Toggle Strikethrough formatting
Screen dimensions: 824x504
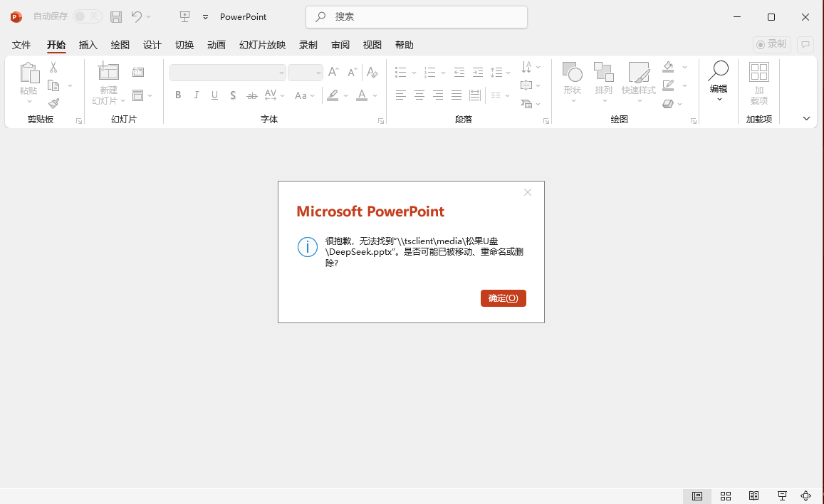click(251, 95)
